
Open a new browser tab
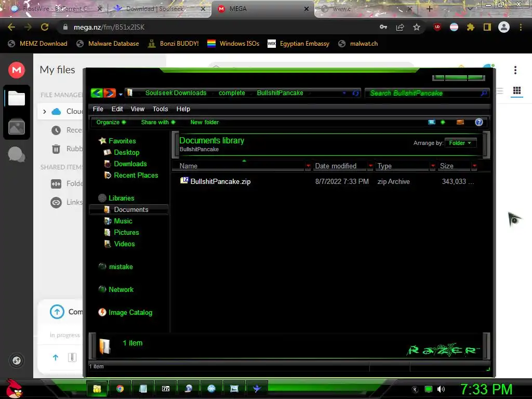(429, 9)
